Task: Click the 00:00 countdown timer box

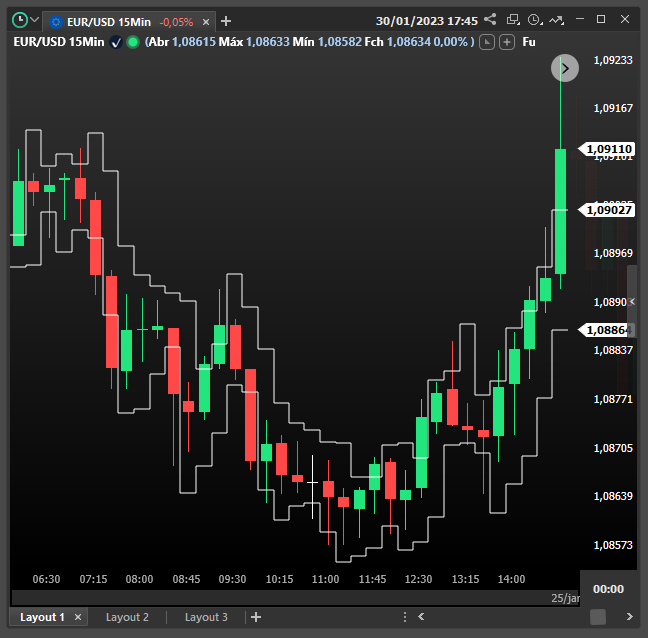Action: (x=608, y=589)
